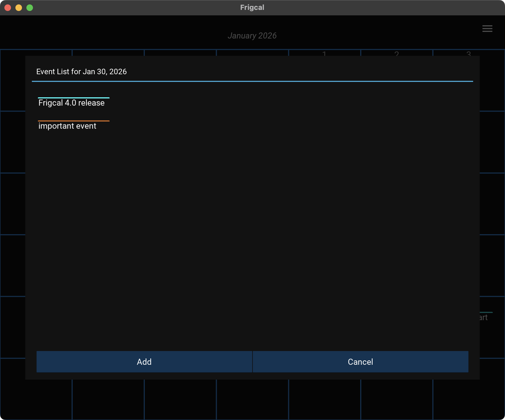Click the blue separator under dialog title
Viewport: 505px width, 420px height.
[x=252, y=81]
